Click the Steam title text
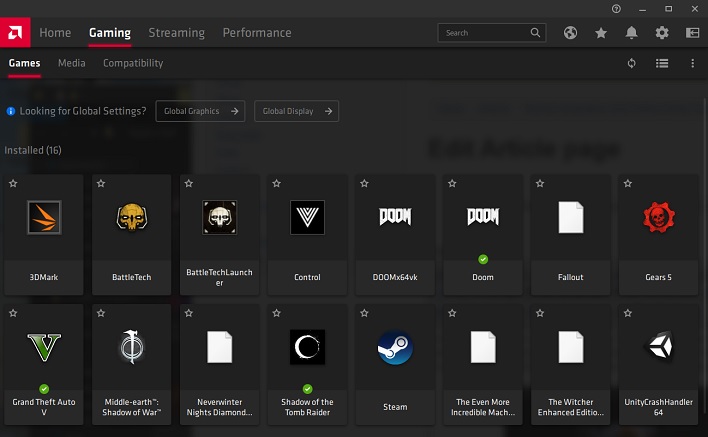Image resolution: width=708 pixels, height=437 pixels. tap(395, 407)
